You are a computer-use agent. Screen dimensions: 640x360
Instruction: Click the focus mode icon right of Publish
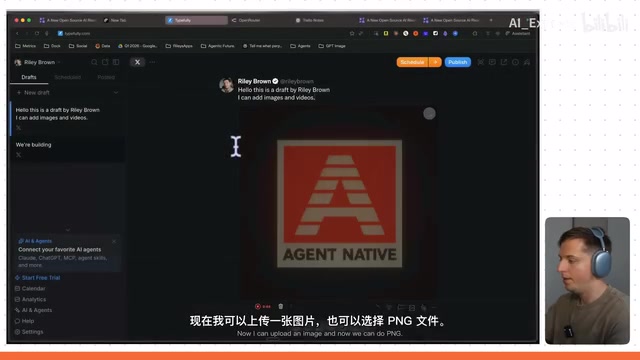(x=480, y=62)
